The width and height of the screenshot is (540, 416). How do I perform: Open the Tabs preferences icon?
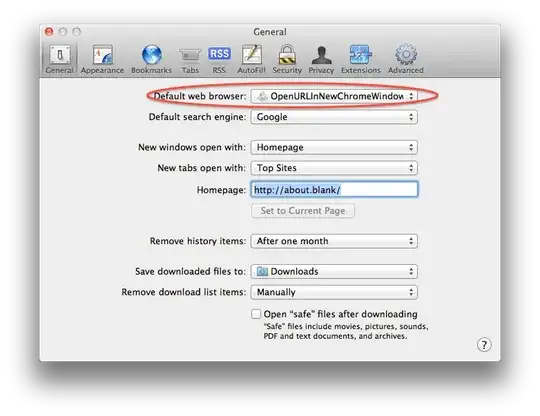(x=190, y=55)
